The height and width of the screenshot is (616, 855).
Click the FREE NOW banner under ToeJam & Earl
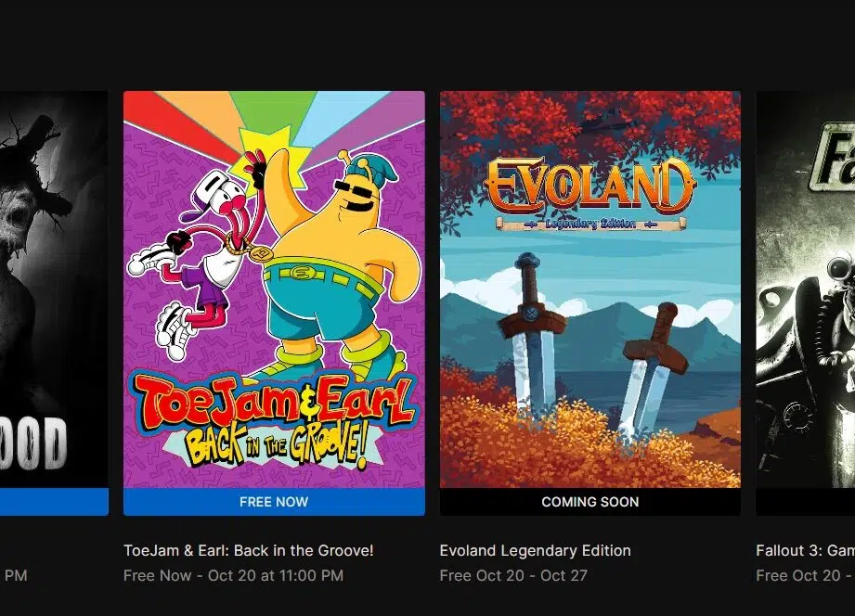(x=274, y=502)
